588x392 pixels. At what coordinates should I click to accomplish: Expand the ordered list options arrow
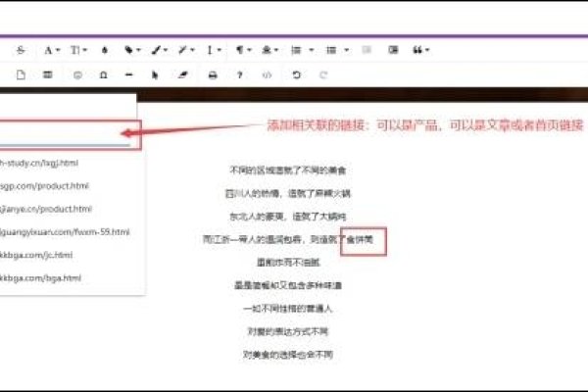312,50
